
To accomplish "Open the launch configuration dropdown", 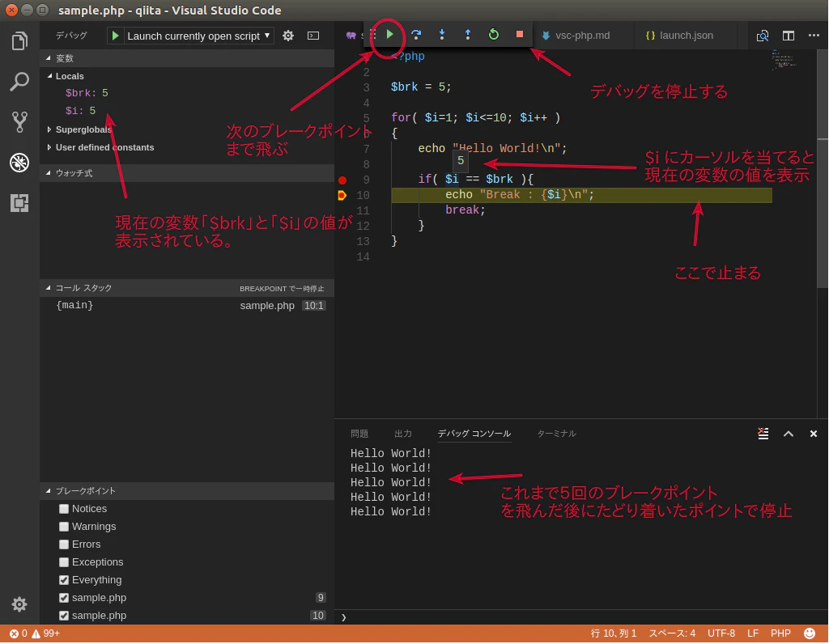I will tap(199, 36).
